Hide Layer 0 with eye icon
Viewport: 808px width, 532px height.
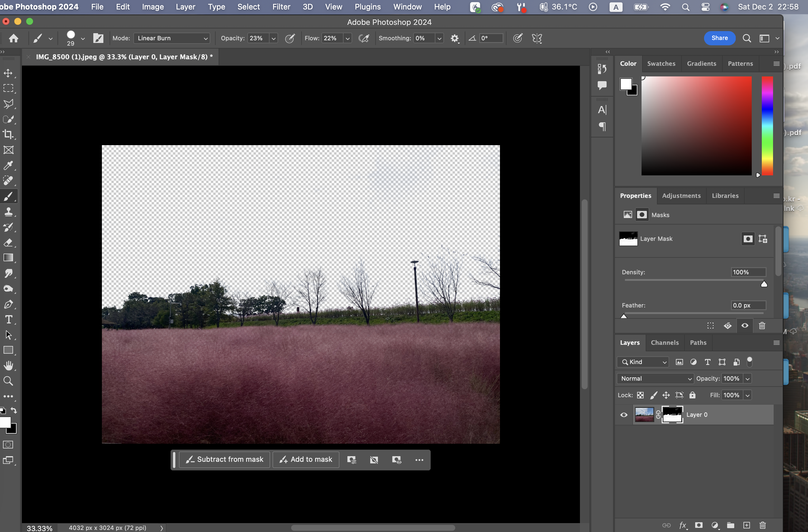[624, 414]
